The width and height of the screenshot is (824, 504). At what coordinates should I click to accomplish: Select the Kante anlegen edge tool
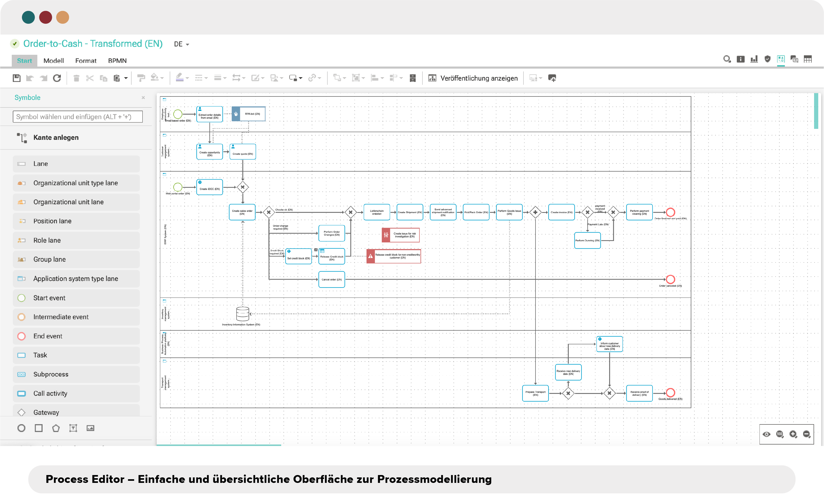(x=56, y=137)
